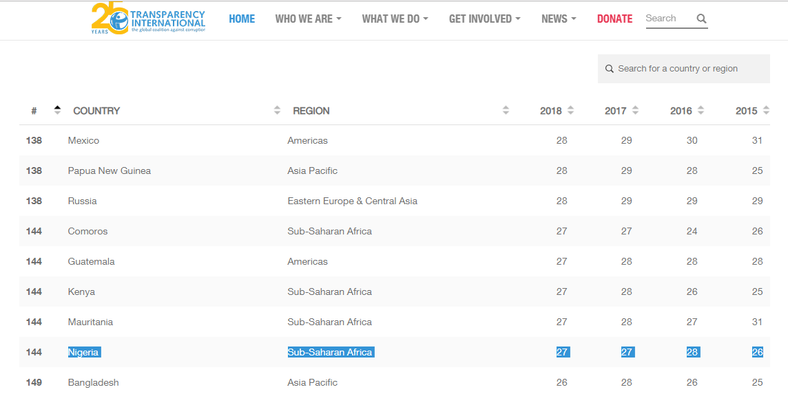Expand the WHAT WE DO menu
Viewport: 788px width, 396px height.
[395, 19]
